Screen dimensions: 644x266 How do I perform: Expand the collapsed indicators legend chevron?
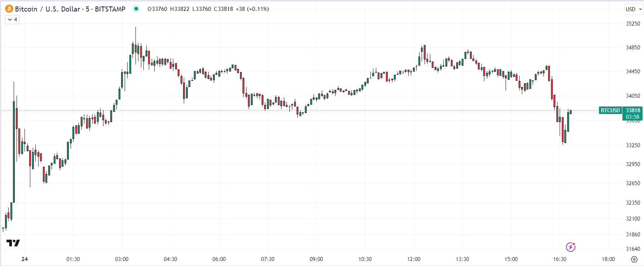click(x=12, y=19)
